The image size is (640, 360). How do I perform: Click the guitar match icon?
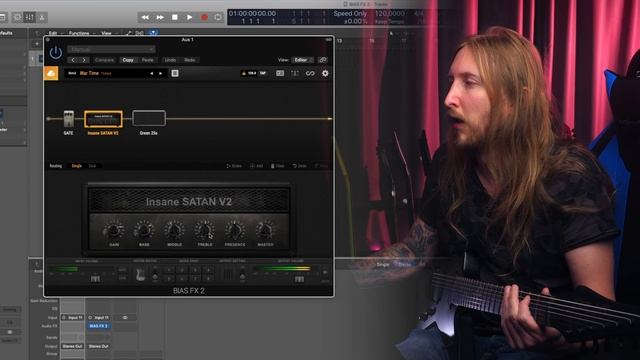[140, 275]
